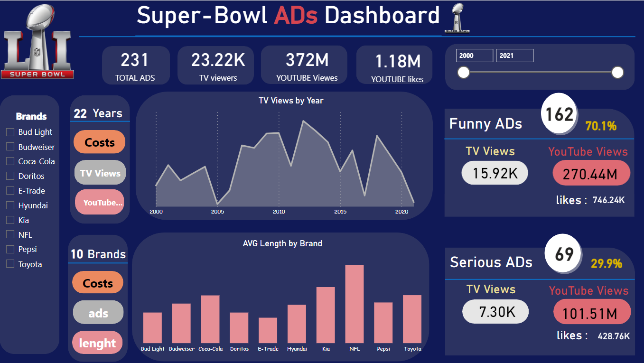
Task: Switch yearly chart to TV Views
Action: [100, 173]
